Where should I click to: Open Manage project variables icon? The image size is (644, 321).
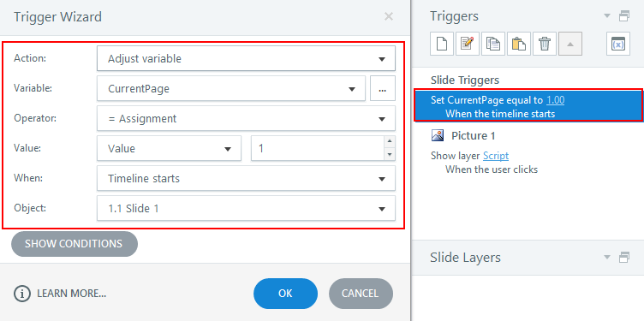[618, 44]
